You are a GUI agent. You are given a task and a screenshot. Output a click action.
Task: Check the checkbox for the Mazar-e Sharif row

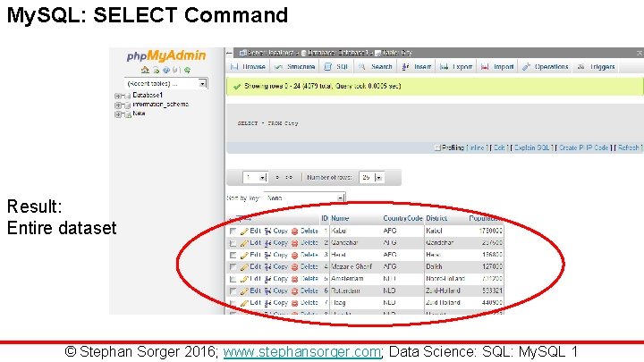pos(233,267)
